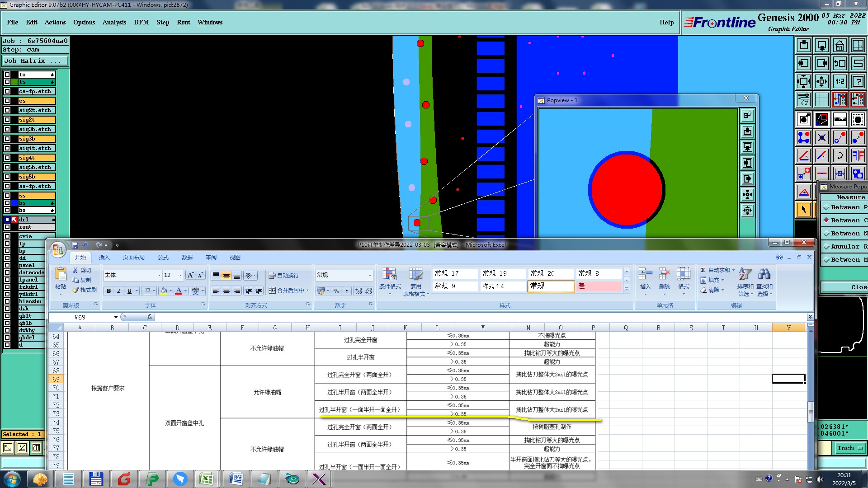Select Annular R measure option
The image size is (868, 488).
(x=826, y=246)
